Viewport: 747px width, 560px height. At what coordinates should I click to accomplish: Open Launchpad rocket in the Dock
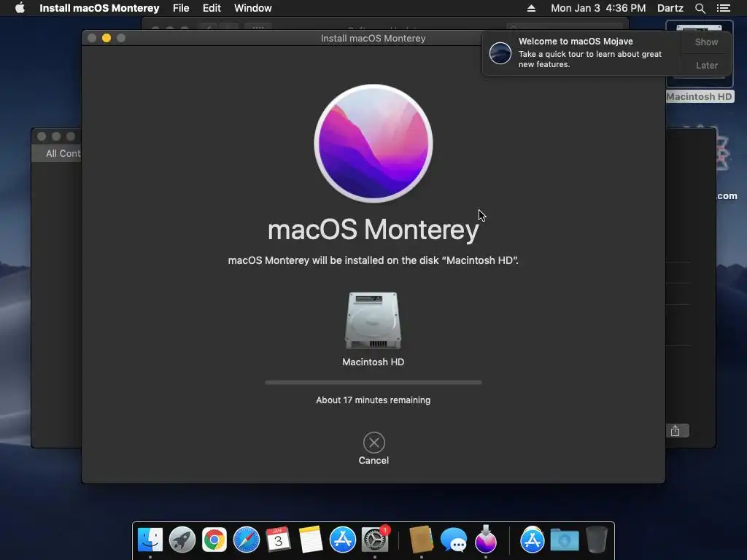click(182, 540)
